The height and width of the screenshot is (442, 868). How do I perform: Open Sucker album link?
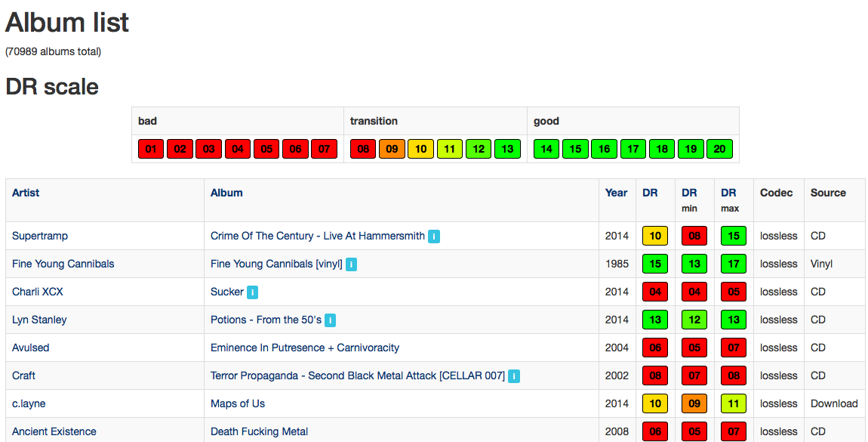(227, 292)
